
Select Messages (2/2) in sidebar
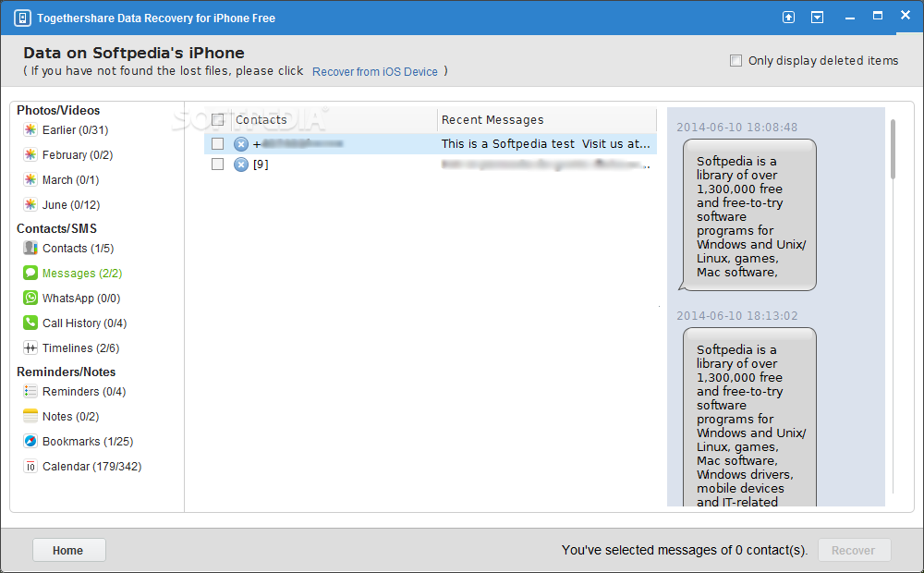(x=82, y=273)
